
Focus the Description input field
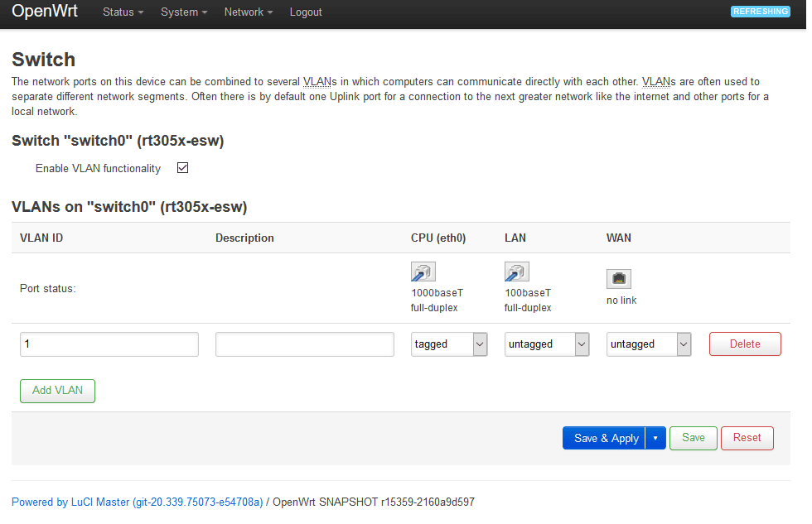click(305, 344)
